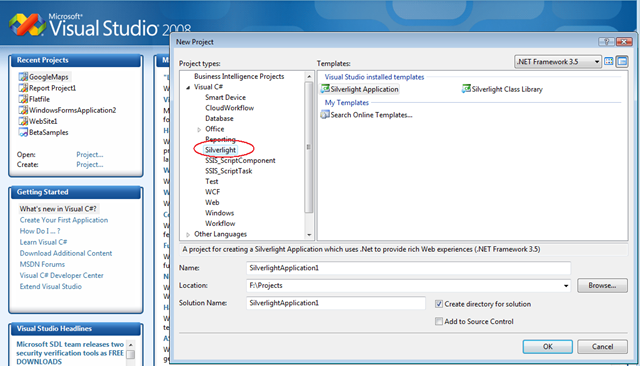Select Windows project type

point(220,213)
